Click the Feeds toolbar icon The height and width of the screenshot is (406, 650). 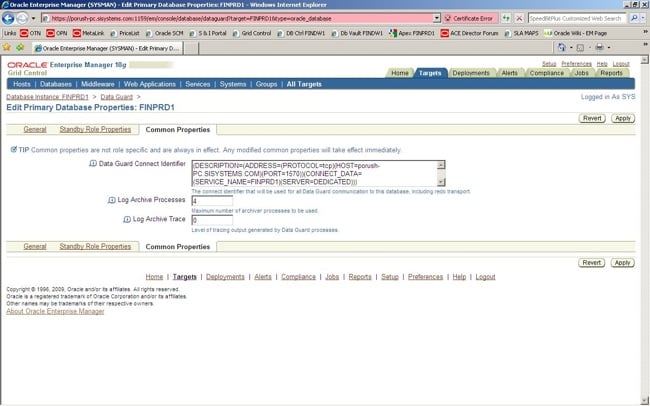pos(580,48)
